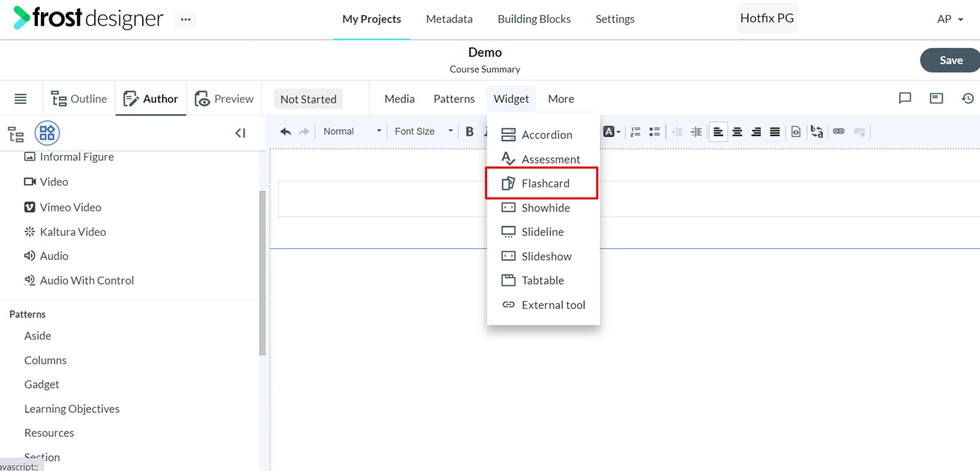This screenshot has width=980, height=471.
Task: Click the hamburger menu icon beside Outline
Action: (21, 99)
